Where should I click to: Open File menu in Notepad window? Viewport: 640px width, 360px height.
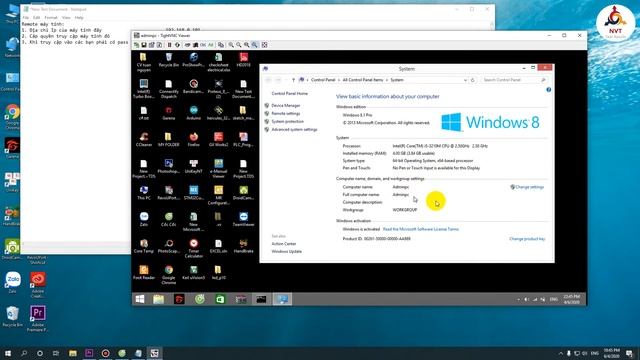point(26,18)
